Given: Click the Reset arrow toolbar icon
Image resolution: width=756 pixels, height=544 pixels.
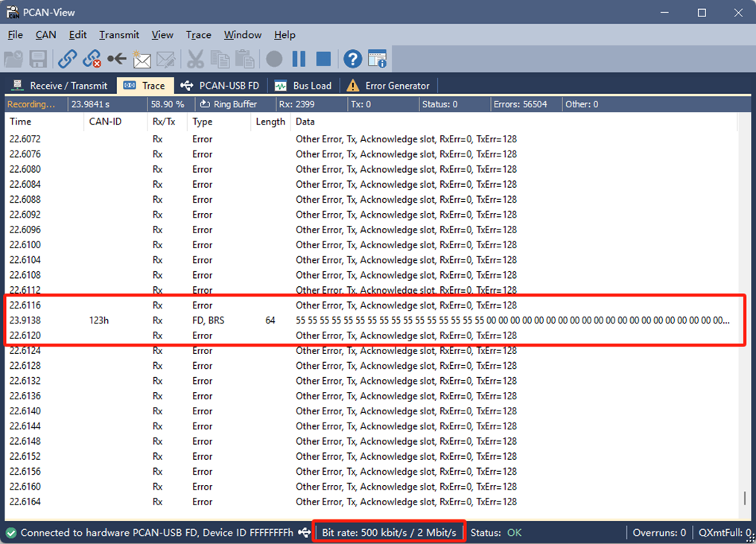Looking at the screenshot, I should point(117,60).
